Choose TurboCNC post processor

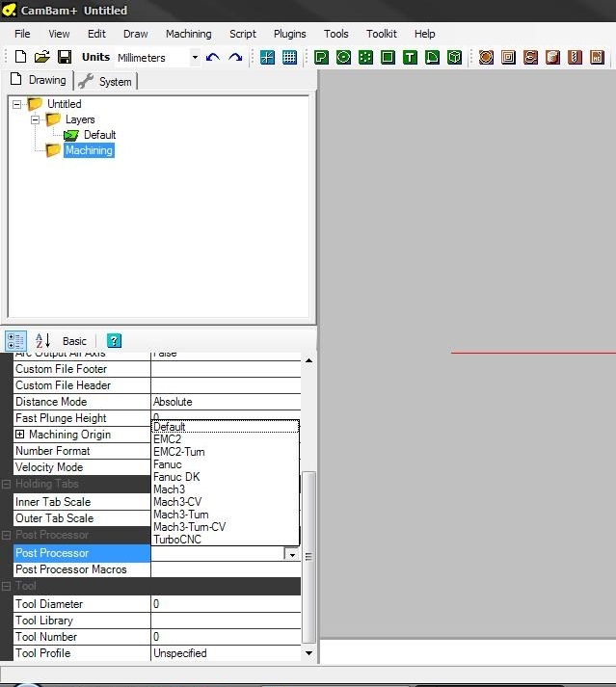226,540
